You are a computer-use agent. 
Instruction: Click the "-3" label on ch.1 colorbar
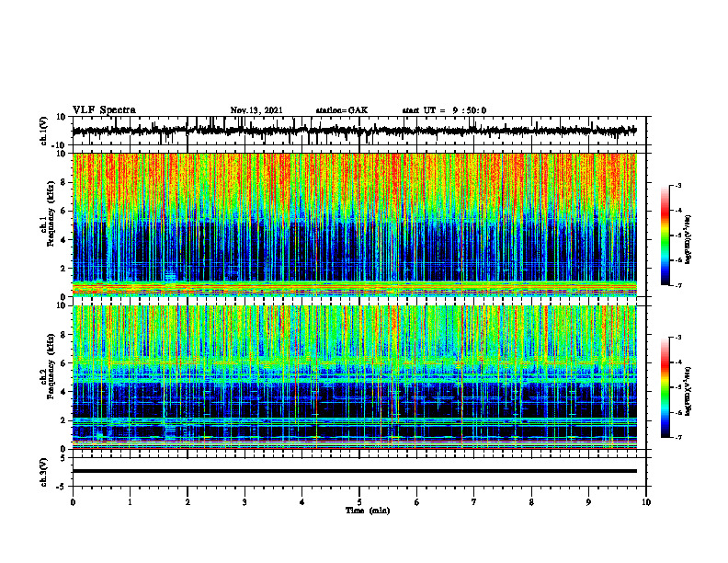click(x=678, y=185)
